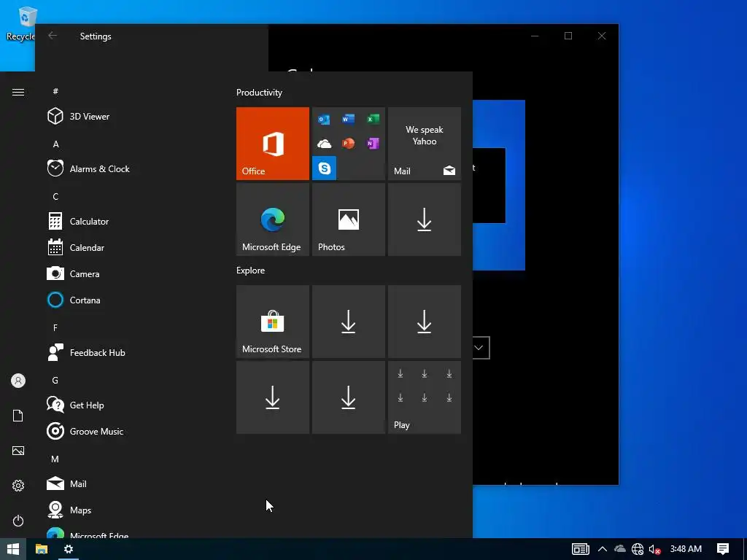The width and height of the screenshot is (747, 560).
Task: Select the letter G section header
Action: [x=55, y=380]
